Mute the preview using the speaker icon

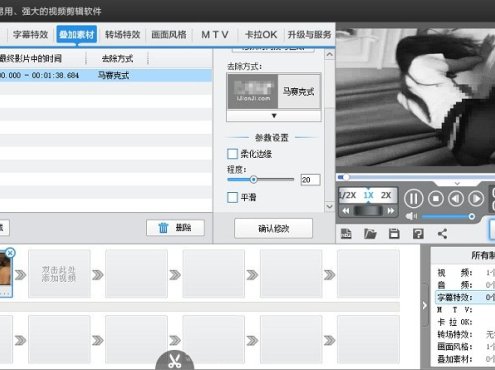[x=411, y=217]
